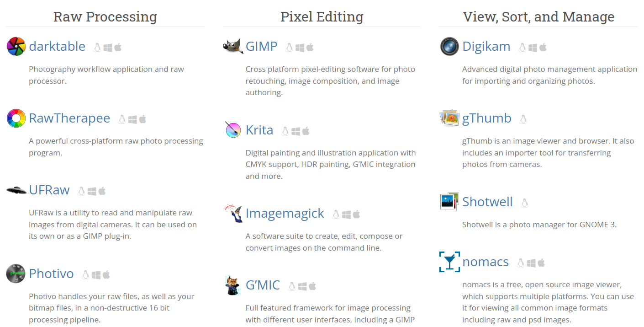644x327 pixels.
Task: Visit the Digikam title link
Action: click(486, 47)
